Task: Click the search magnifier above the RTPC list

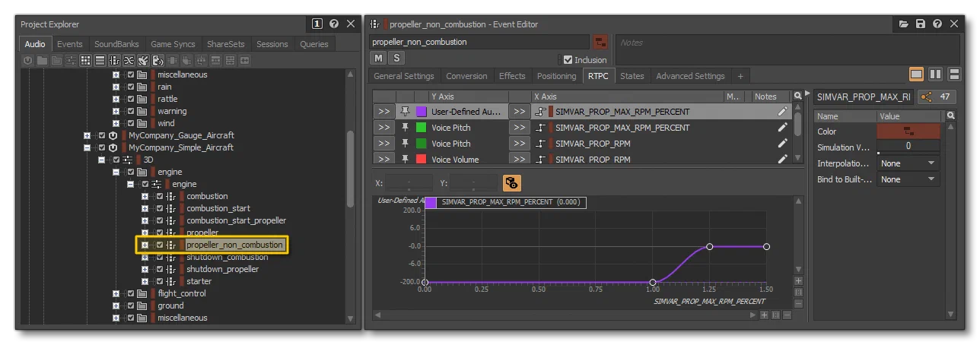Action: coord(797,96)
